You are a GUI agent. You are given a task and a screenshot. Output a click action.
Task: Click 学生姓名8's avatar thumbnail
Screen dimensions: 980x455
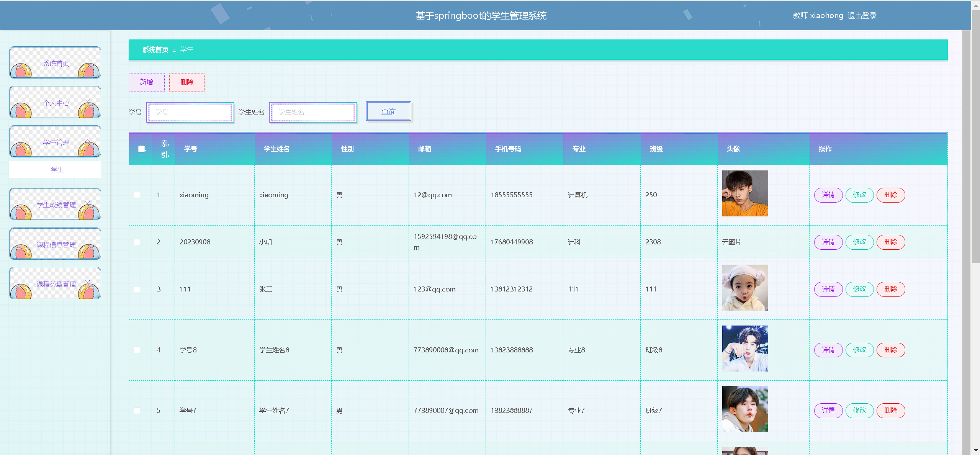point(745,349)
